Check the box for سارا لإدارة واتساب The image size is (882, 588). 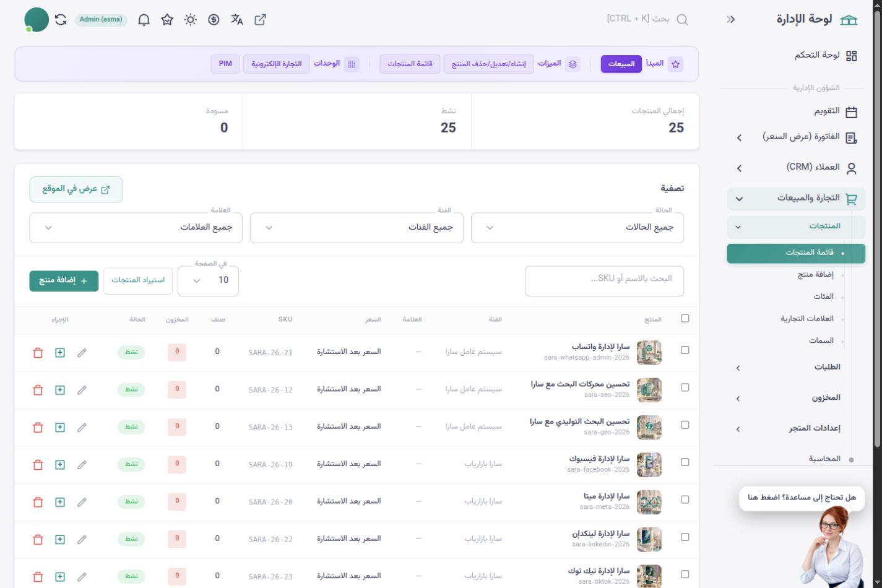685,350
